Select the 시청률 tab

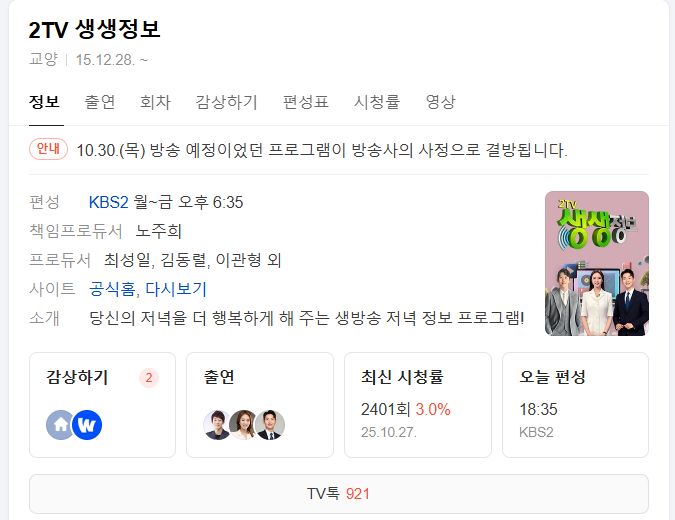click(x=377, y=102)
